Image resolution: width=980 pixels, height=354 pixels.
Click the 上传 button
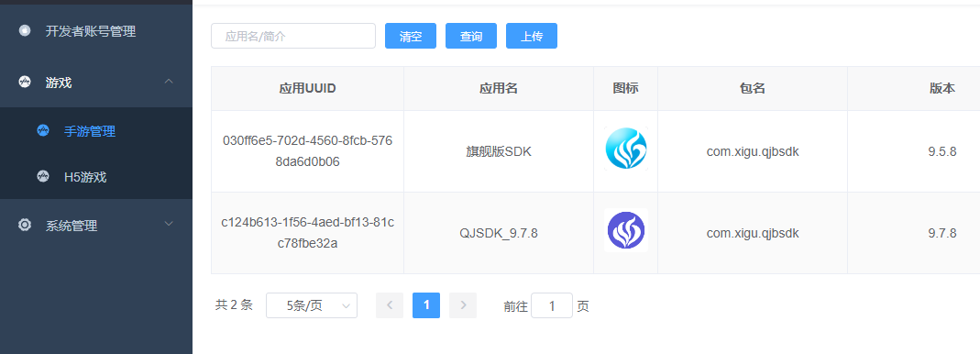[531, 36]
